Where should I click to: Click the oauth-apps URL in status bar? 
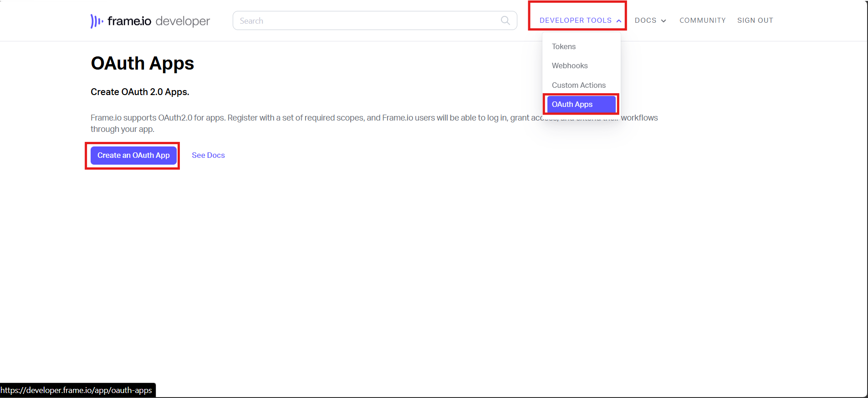tap(77, 390)
